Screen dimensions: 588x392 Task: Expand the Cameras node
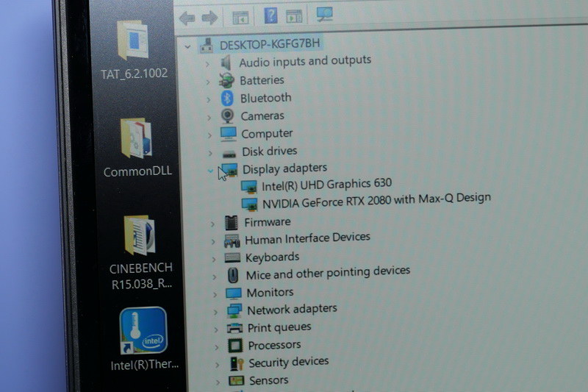pyautogui.click(x=209, y=118)
